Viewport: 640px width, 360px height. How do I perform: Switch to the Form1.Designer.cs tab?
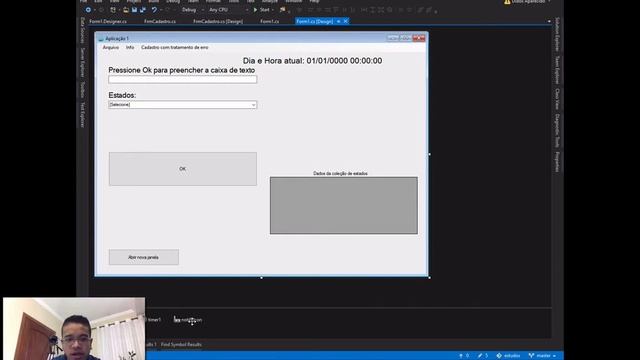[108, 21]
